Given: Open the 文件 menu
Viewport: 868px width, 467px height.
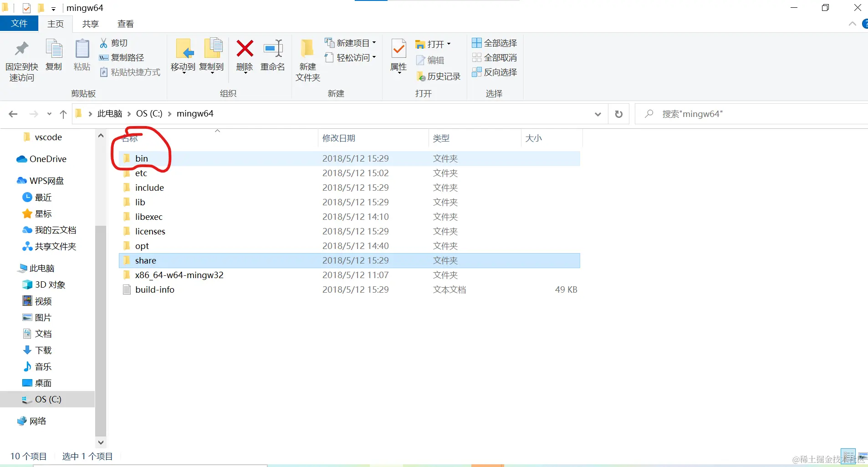Looking at the screenshot, I should click(19, 24).
